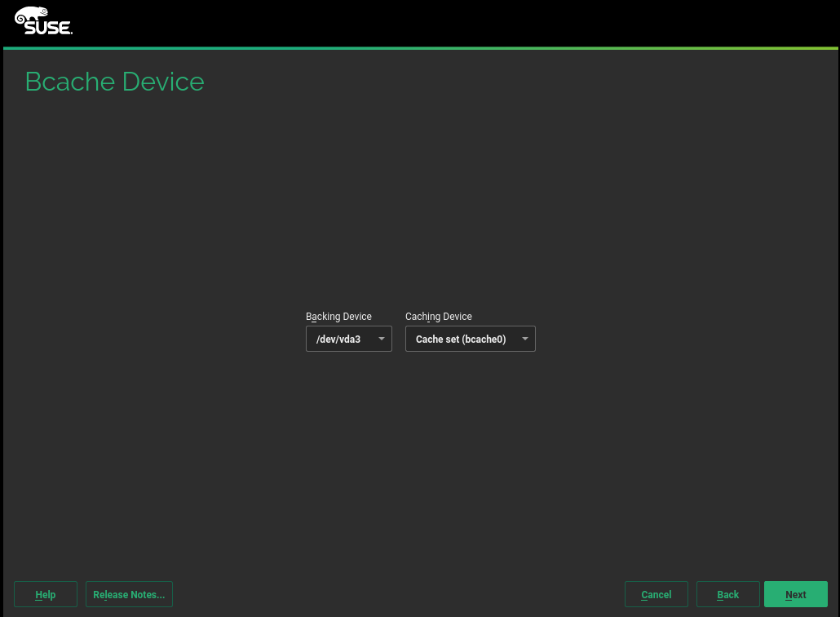
Task: Click the Backing Device label
Action: (338, 317)
